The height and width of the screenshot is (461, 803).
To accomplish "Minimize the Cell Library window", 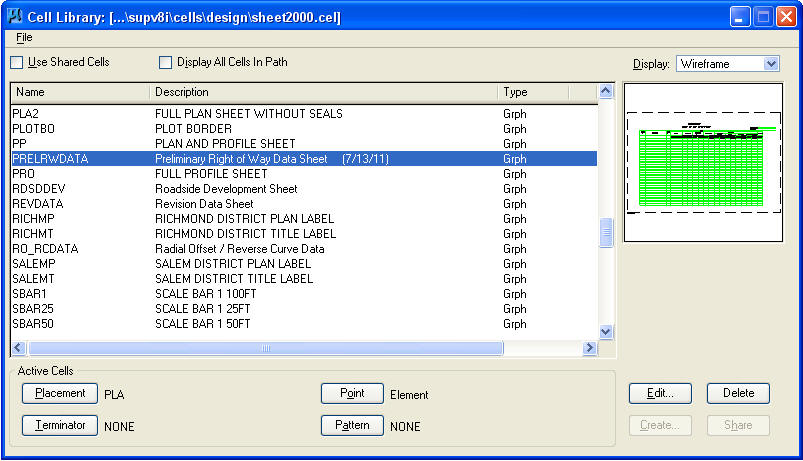I will [740, 16].
